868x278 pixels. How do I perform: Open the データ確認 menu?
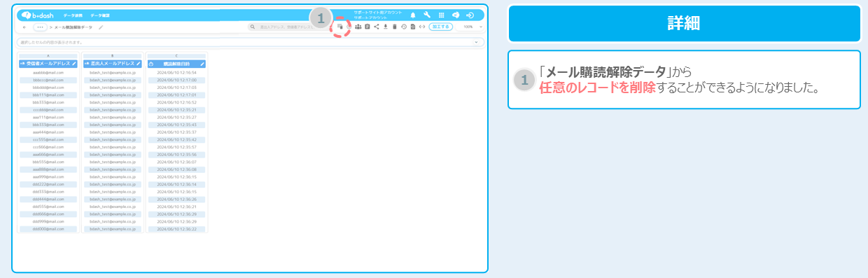click(x=100, y=15)
